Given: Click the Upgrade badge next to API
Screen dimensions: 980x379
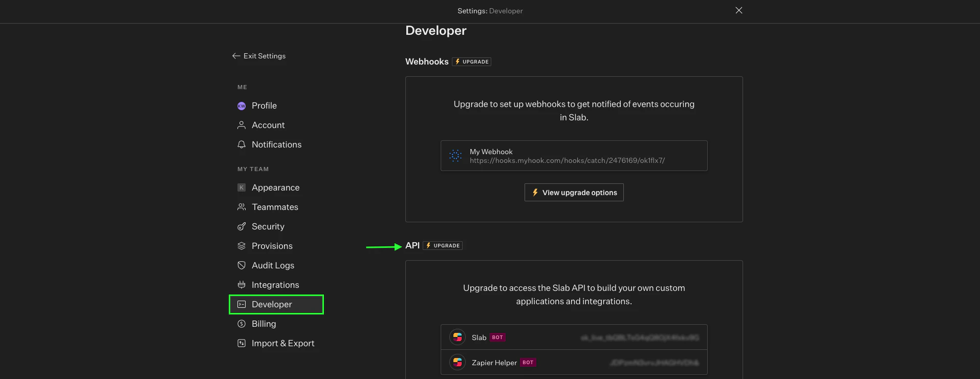Looking at the screenshot, I should (443, 246).
